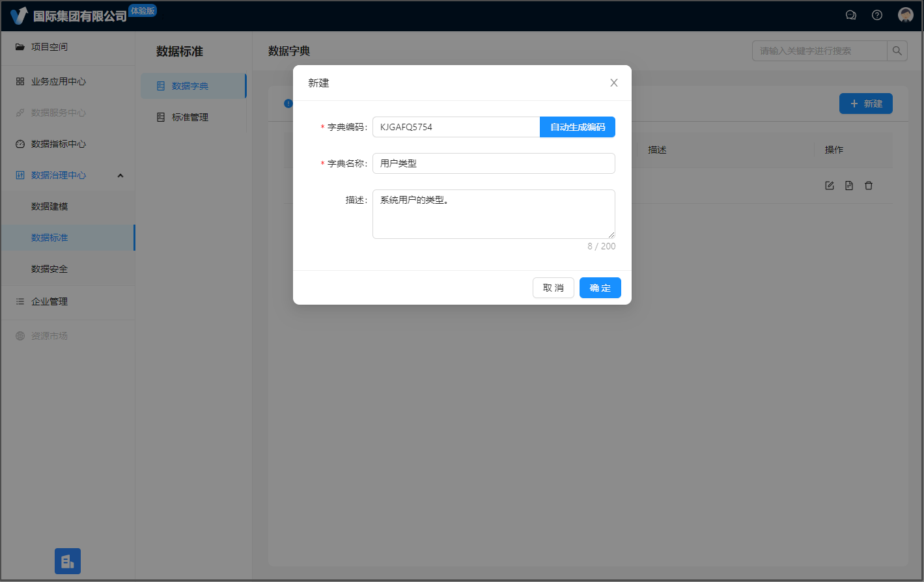Viewport: 924px width, 582px height.
Task: Open the 项目空间 menu item
Action: (49, 47)
